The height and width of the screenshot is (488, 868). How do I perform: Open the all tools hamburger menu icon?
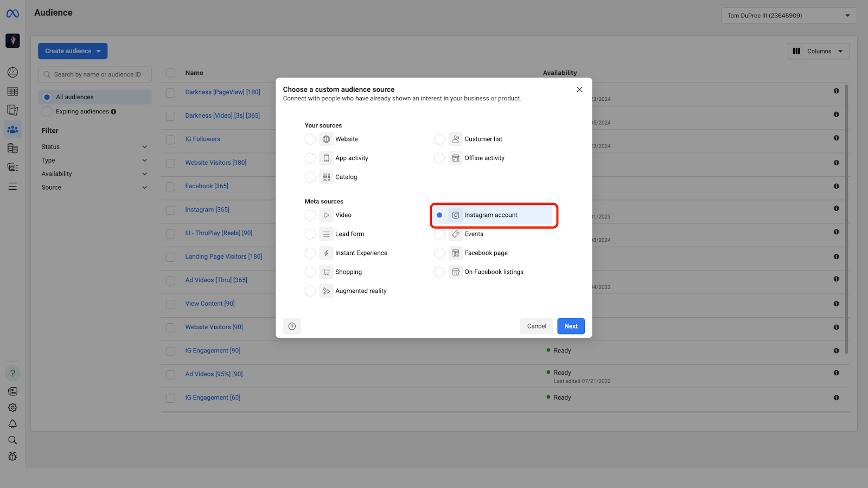[12, 187]
